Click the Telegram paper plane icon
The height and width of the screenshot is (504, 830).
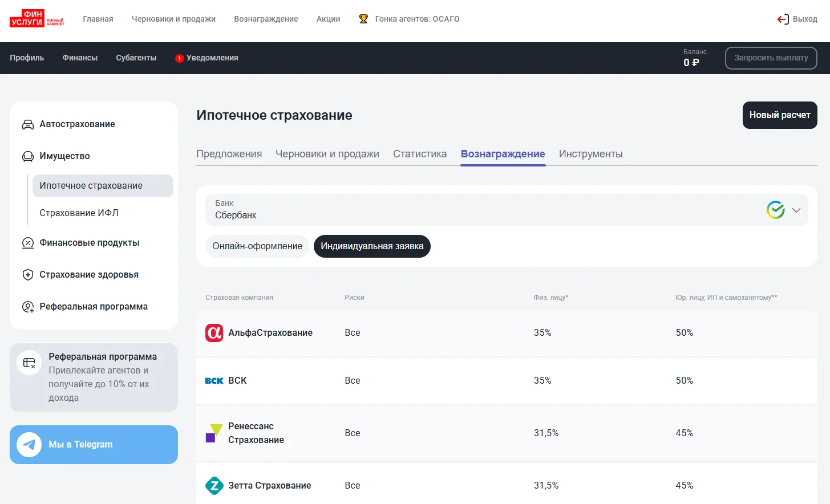coord(29,445)
